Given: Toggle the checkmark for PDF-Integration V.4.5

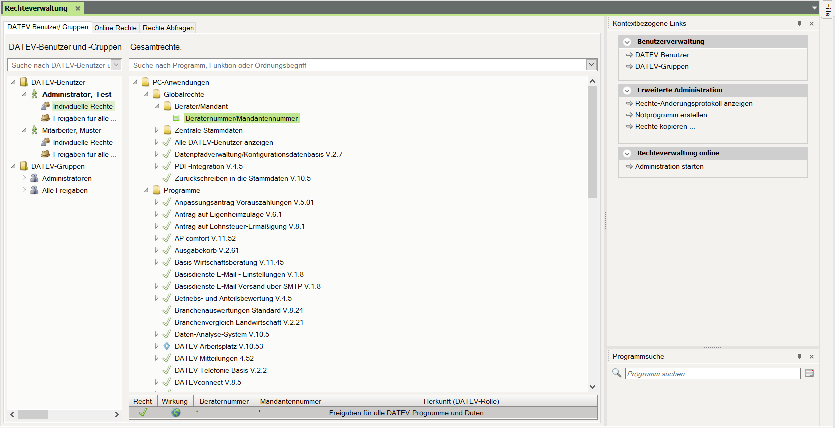Looking at the screenshot, I should click(167, 166).
